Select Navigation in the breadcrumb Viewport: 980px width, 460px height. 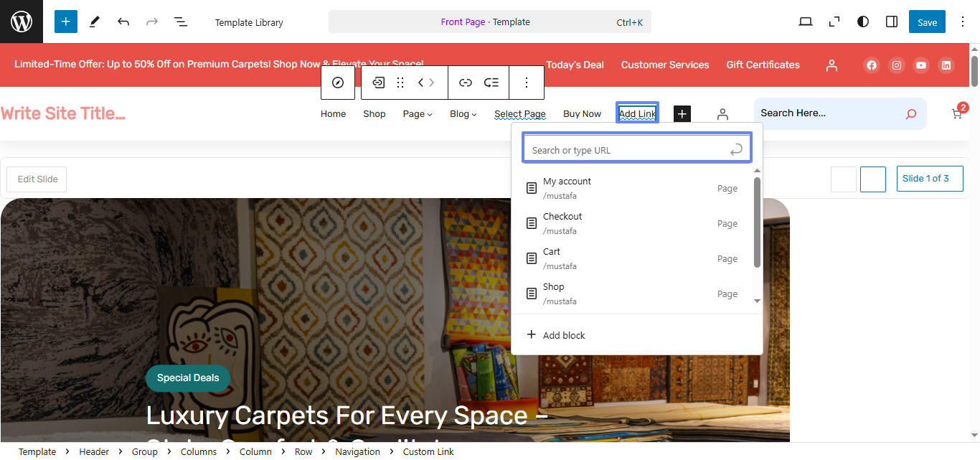pyautogui.click(x=357, y=452)
